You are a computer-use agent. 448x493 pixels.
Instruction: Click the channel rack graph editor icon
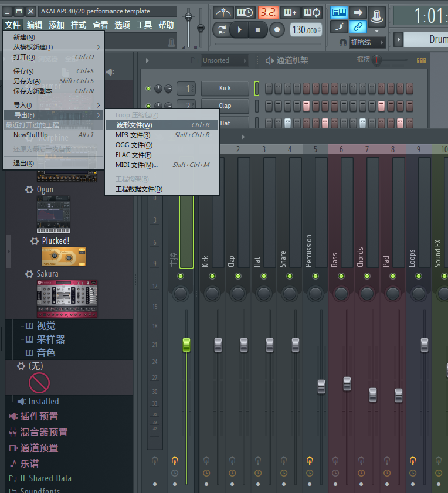tap(421, 60)
